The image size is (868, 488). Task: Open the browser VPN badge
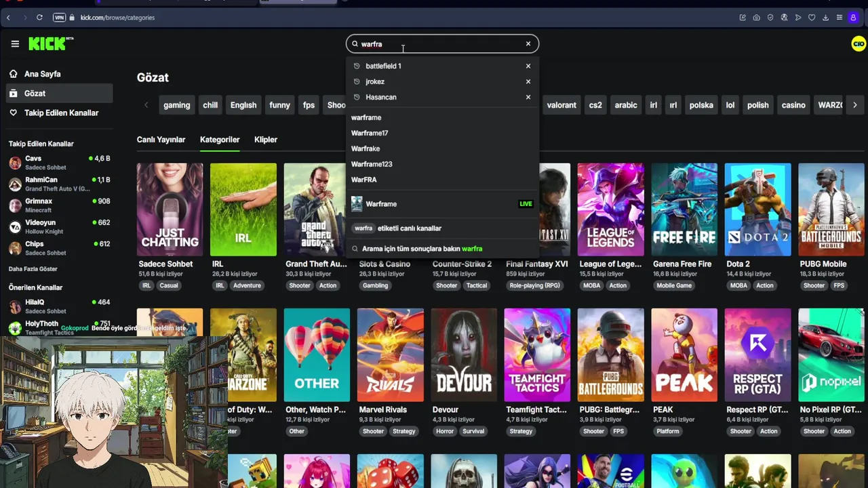pos(60,18)
